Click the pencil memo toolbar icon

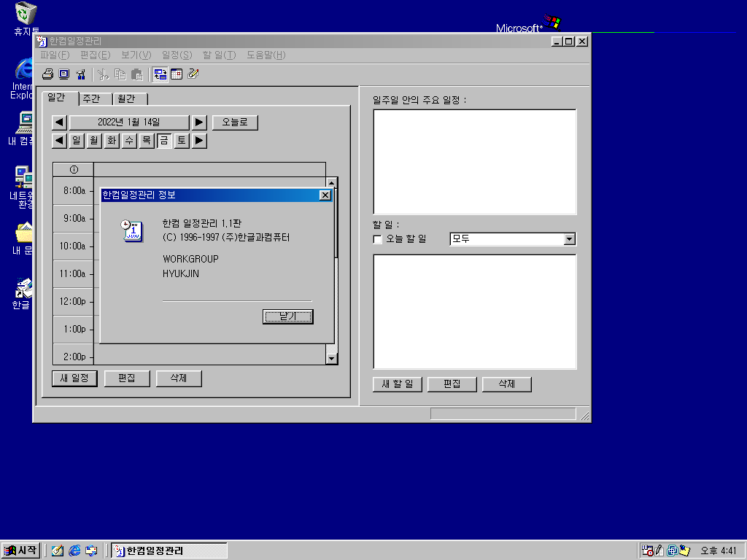[x=193, y=74]
